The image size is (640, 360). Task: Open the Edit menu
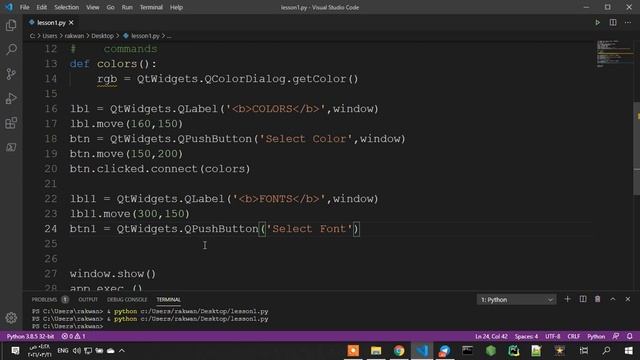pyautogui.click(x=41, y=7)
